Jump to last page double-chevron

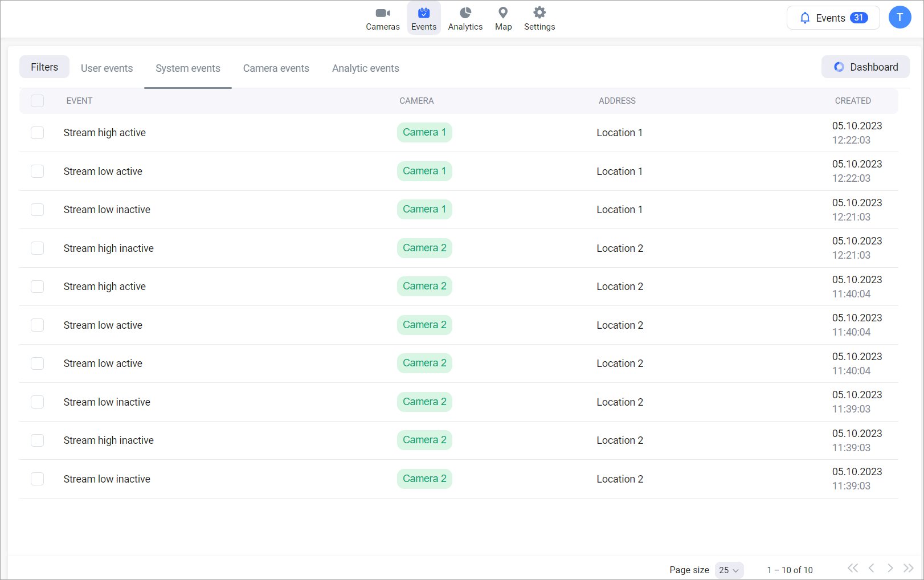pos(909,568)
